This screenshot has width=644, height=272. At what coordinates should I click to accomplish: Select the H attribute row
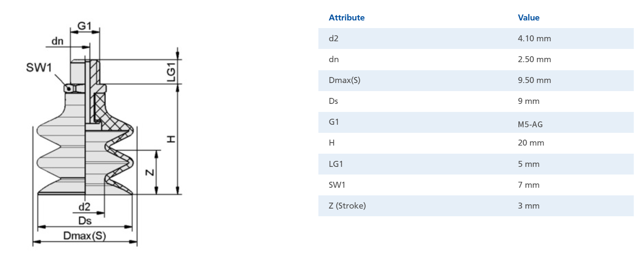coord(476,143)
